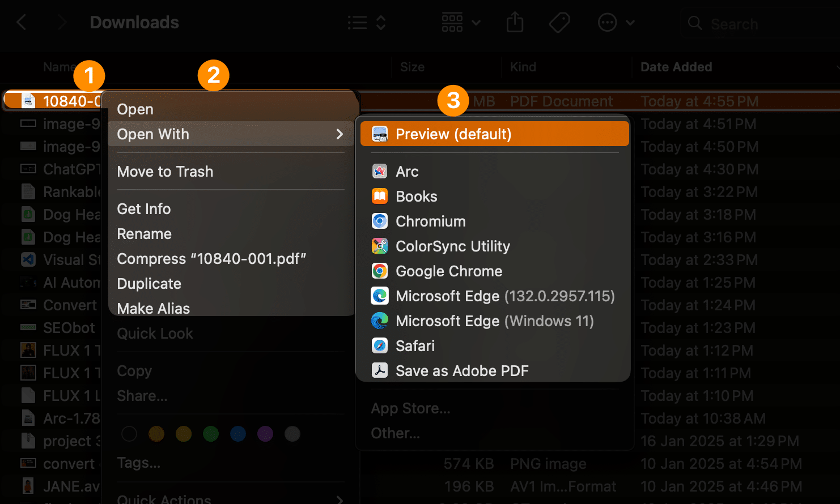Click the Chromium icon in the submenu
Screen dimensions: 840x504
[x=380, y=221]
